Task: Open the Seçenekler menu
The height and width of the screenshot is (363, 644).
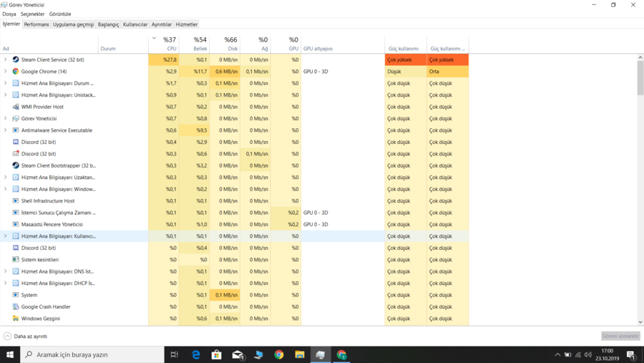Action: click(32, 14)
